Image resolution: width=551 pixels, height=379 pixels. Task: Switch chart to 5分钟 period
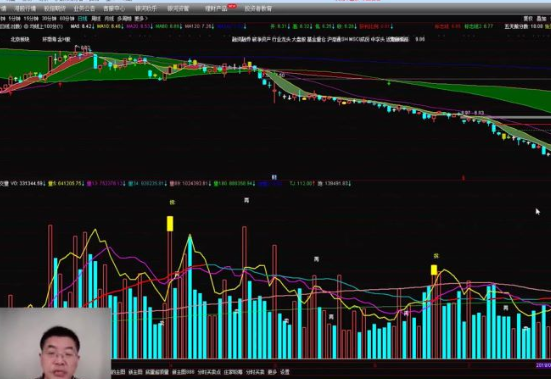[x=14, y=19]
